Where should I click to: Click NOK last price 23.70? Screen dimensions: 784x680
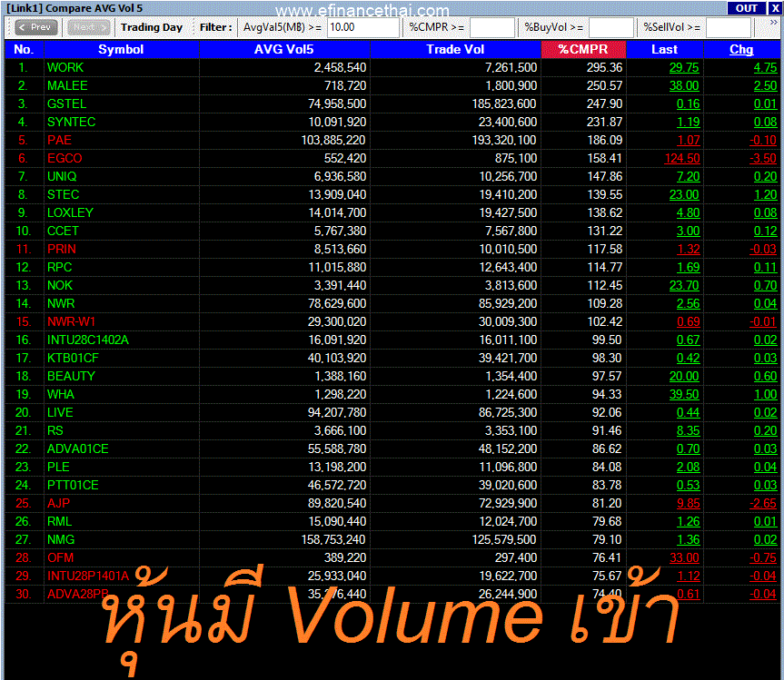pyautogui.click(x=684, y=285)
